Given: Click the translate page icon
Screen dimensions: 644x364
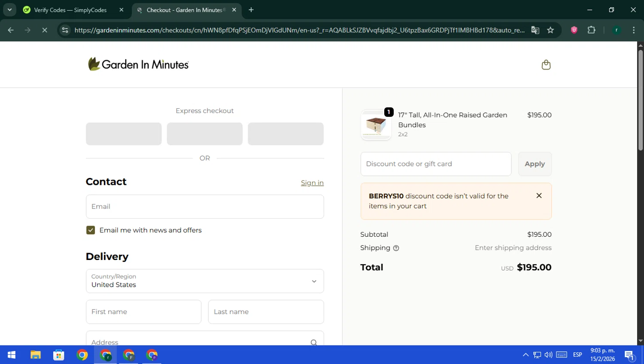Looking at the screenshot, I should pyautogui.click(x=535, y=30).
